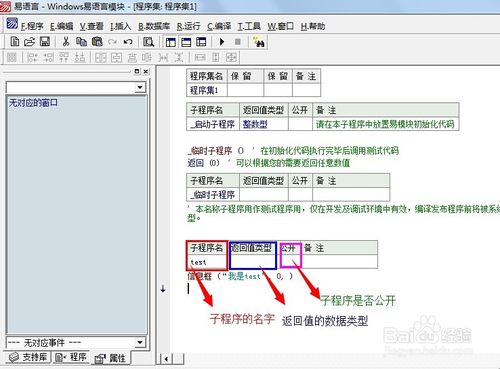Click the align bottom edges icon

pyautogui.click(x=80, y=58)
